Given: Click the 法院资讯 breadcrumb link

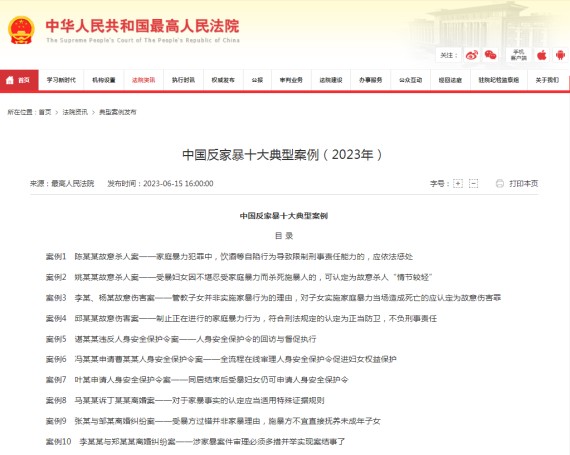Looking at the screenshot, I should pyautogui.click(x=75, y=112).
